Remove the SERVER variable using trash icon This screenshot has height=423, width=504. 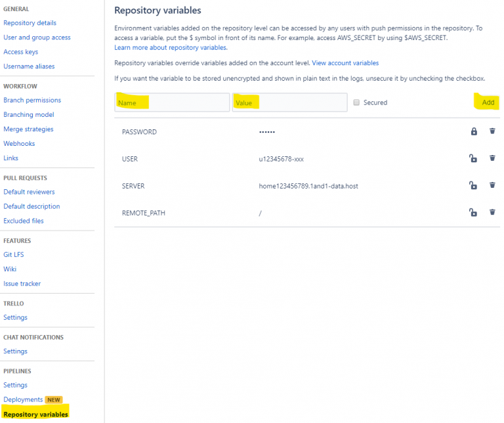point(492,185)
